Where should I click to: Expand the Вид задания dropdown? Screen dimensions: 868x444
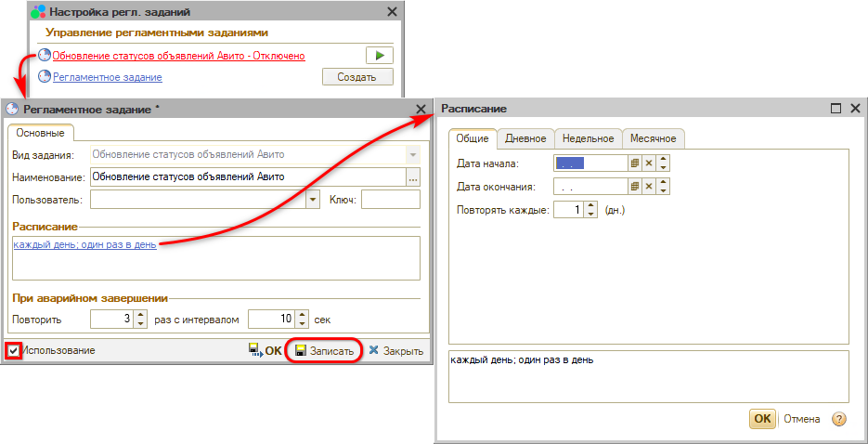pos(413,154)
